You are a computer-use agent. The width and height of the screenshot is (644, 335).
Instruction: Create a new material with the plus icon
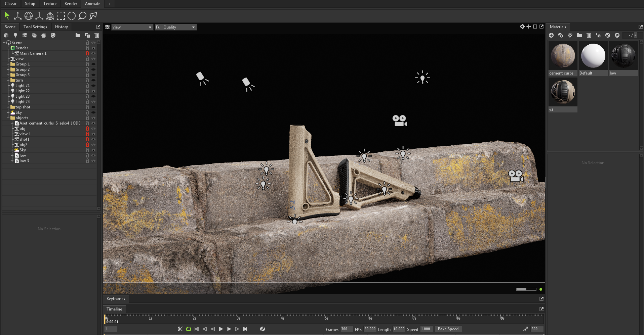551,35
